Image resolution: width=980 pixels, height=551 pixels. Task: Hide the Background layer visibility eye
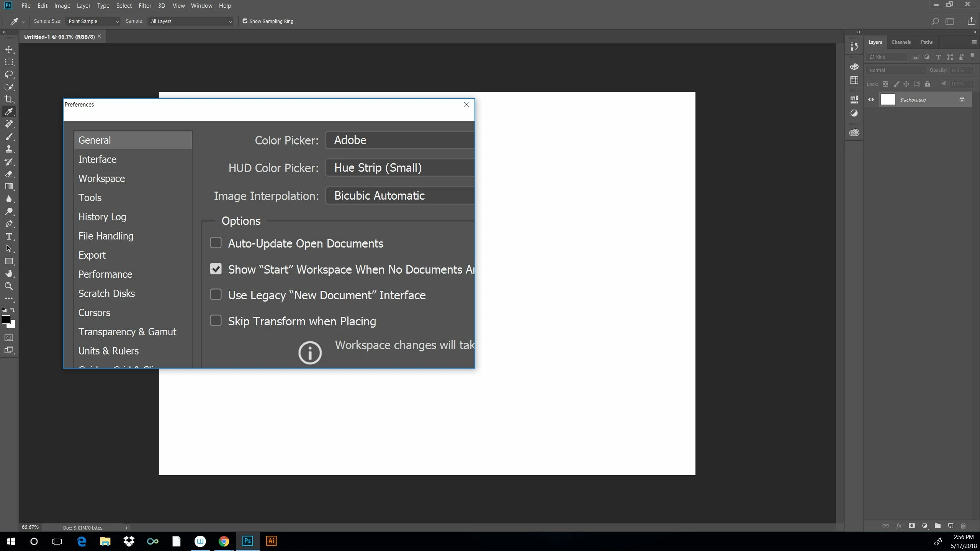coord(871,100)
